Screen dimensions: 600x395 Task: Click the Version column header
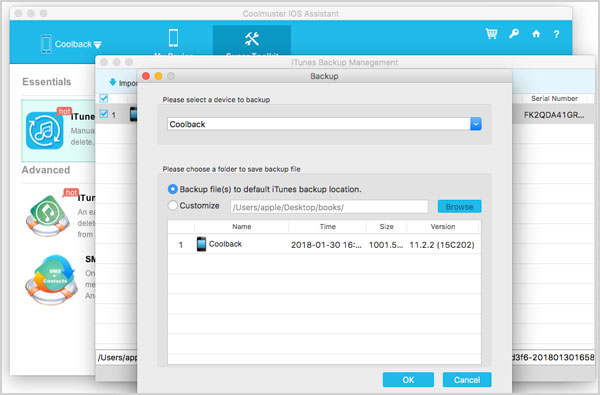click(x=443, y=227)
